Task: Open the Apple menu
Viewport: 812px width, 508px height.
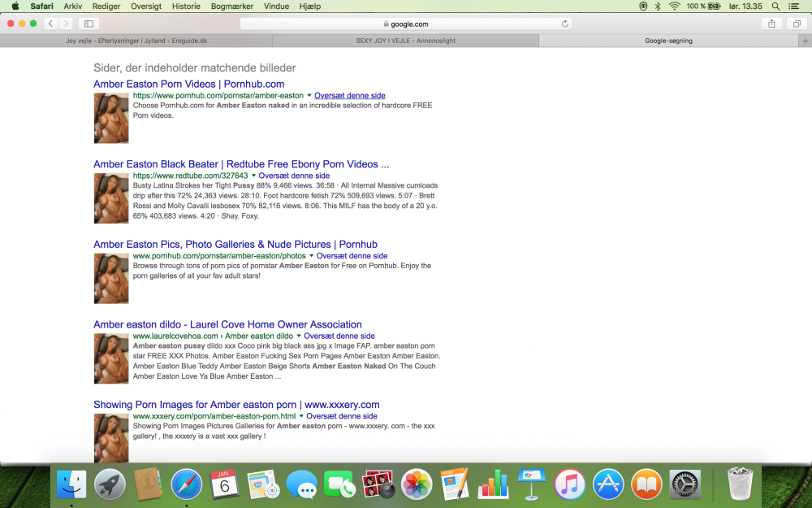Action: [15, 7]
